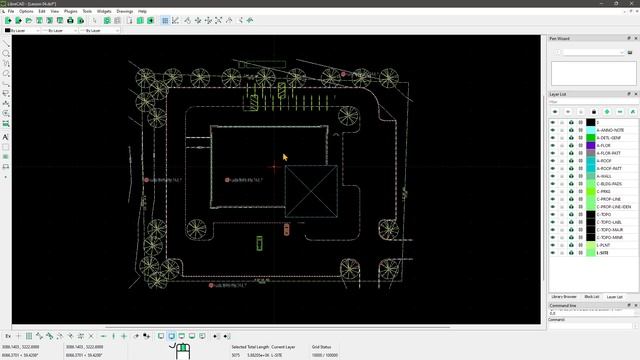Screen dimensions: 640x360
Task: Switch to the Block List tab
Action: coord(591,297)
